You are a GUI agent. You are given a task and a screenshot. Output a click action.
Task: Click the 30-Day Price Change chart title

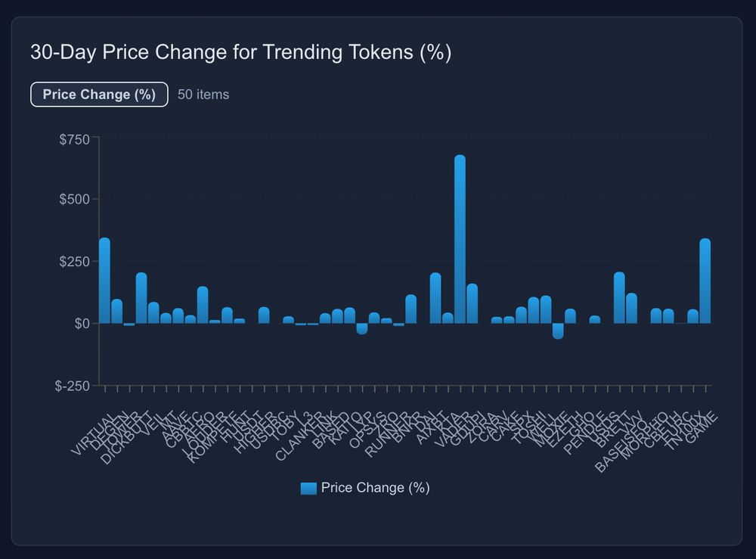click(x=240, y=52)
